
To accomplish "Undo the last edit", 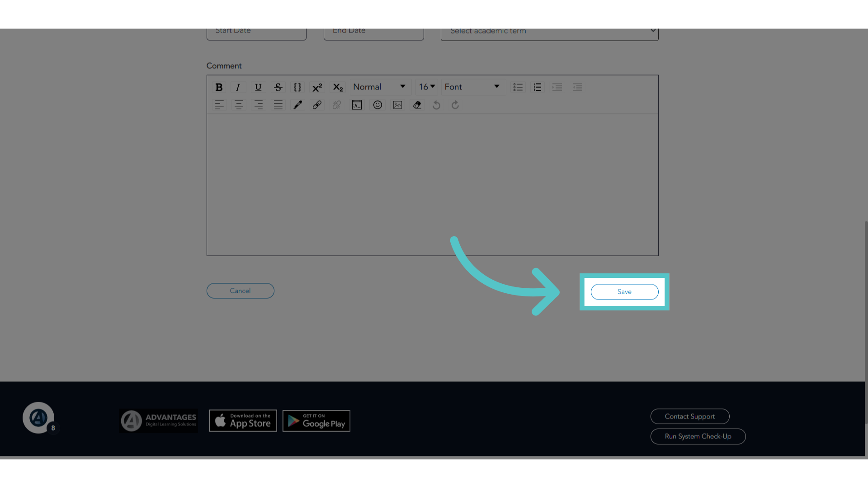I will [x=436, y=105].
